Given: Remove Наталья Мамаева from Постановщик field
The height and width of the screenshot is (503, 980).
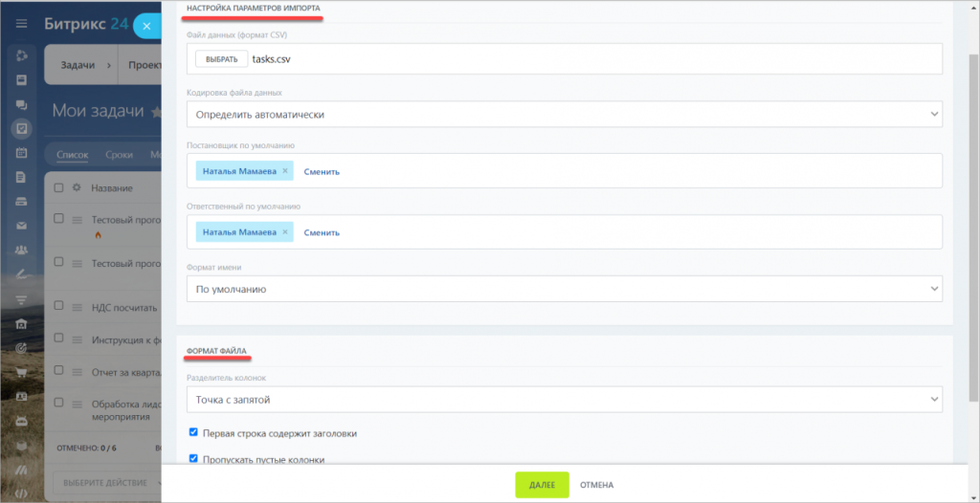Looking at the screenshot, I should coord(285,171).
